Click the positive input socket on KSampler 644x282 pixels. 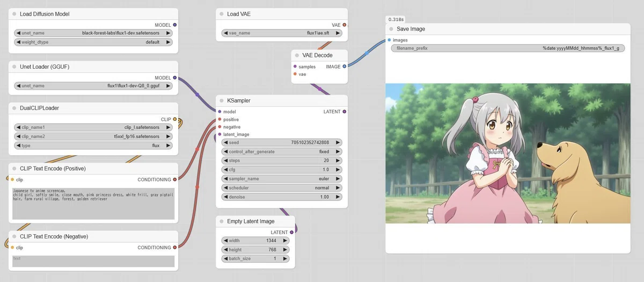(219, 119)
